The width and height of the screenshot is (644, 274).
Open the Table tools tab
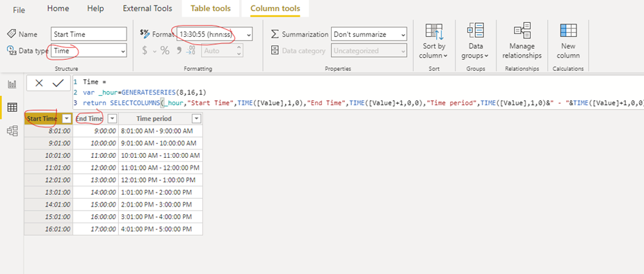coord(211,8)
